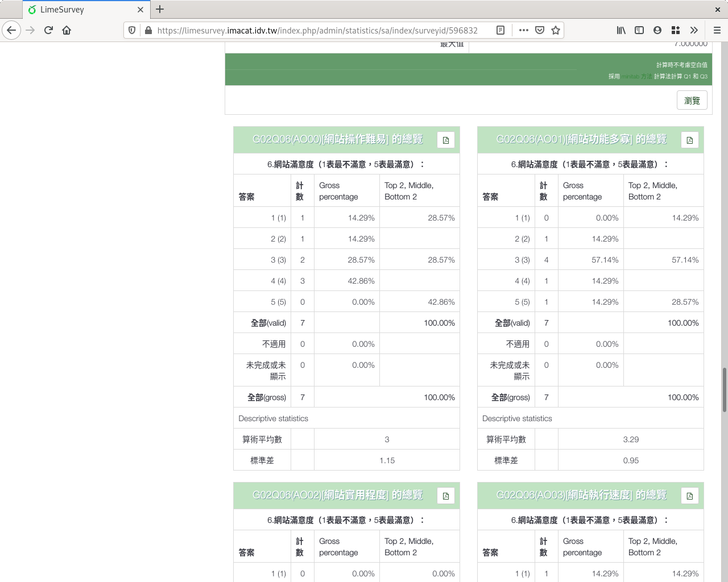Reload the current page
Screen dimensions: 728x582
(x=48, y=30)
